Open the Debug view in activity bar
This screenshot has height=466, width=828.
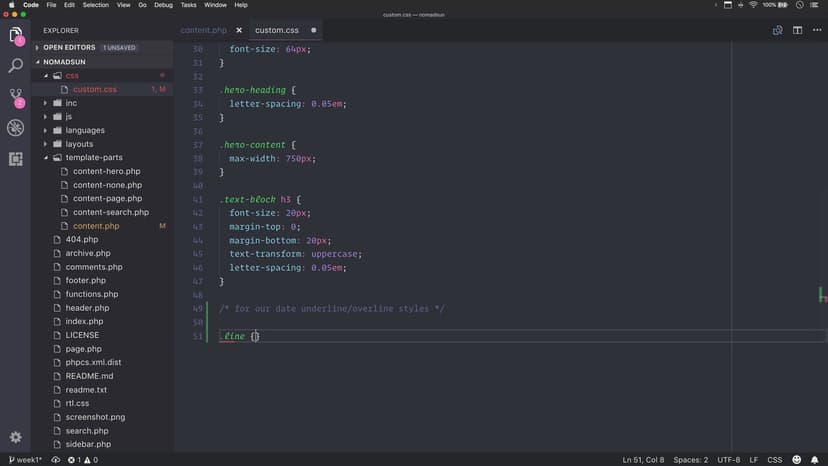pyautogui.click(x=16, y=128)
